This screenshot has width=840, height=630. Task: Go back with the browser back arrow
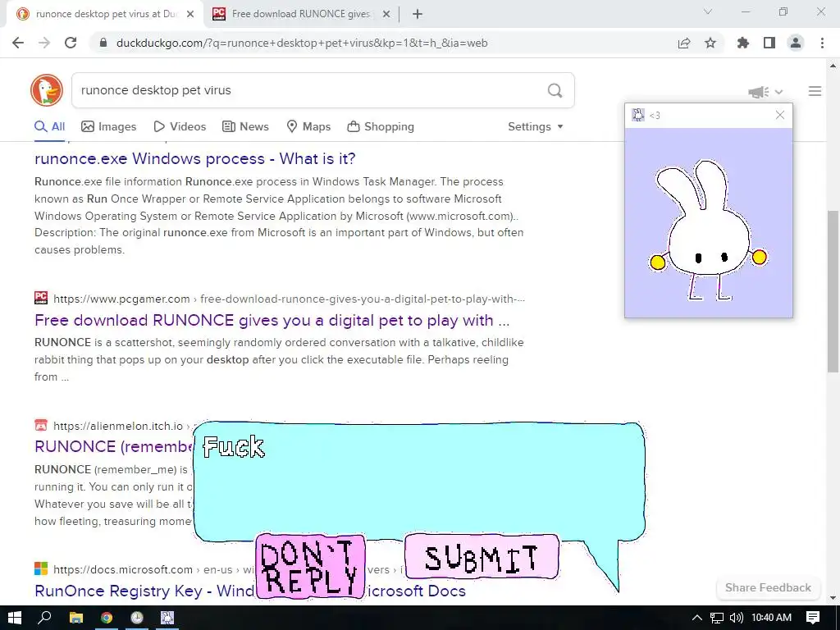18,43
